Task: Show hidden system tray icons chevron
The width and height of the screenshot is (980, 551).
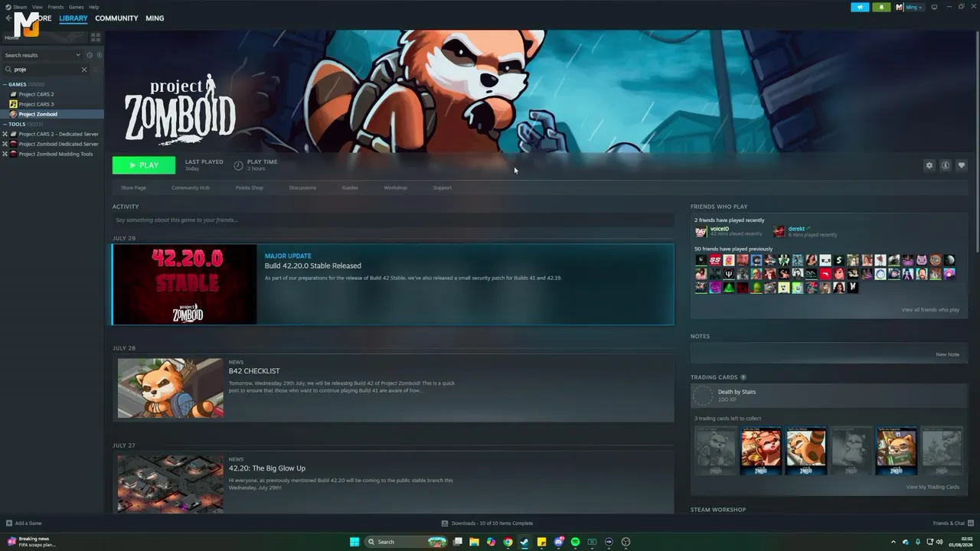Action: tap(893, 542)
